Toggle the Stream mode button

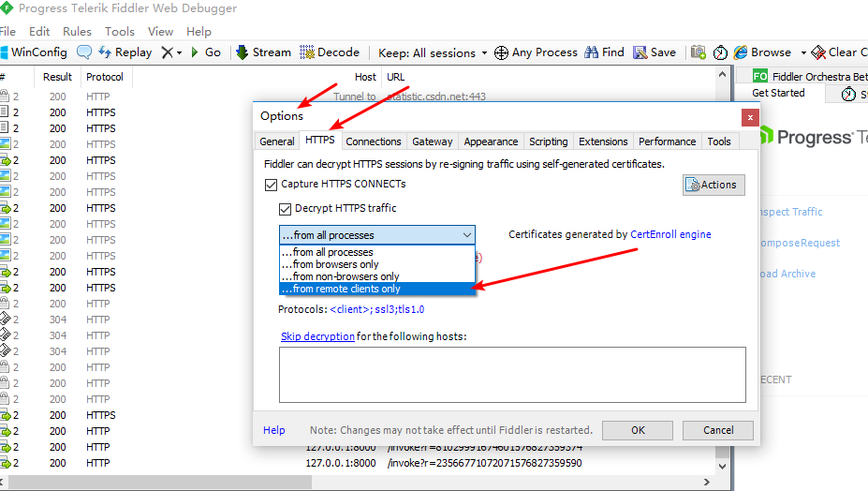pyautogui.click(x=263, y=52)
